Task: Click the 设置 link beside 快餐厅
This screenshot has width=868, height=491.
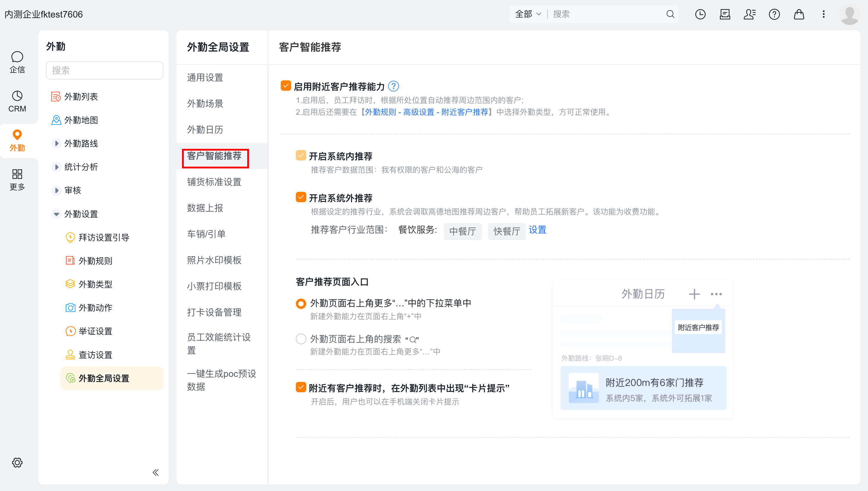Action: coord(537,230)
